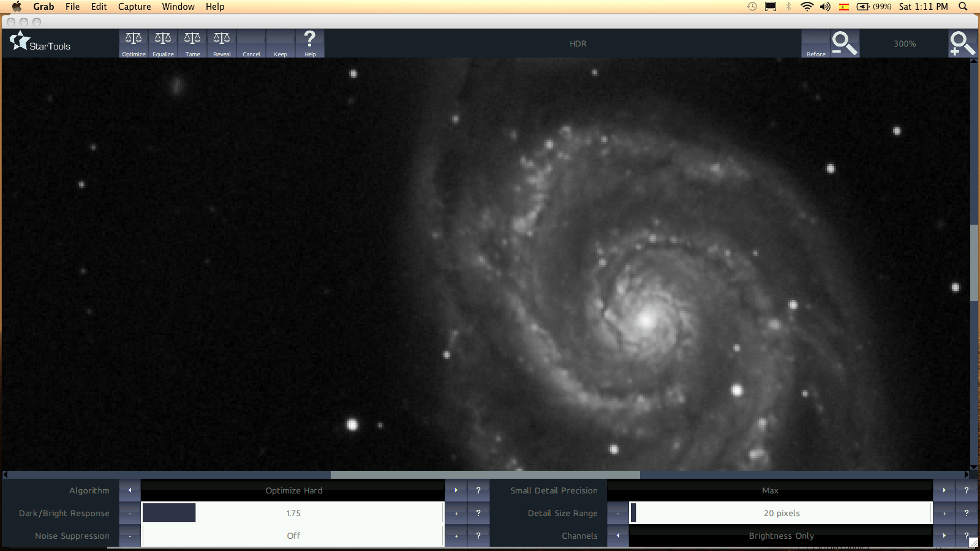Increase the Noise Suppression value

coord(456,536)
